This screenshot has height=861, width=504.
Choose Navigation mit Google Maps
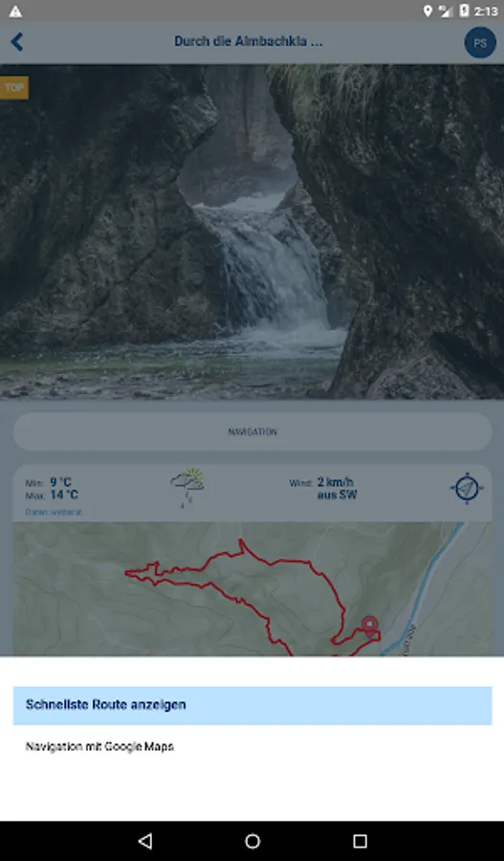point(99,747)
